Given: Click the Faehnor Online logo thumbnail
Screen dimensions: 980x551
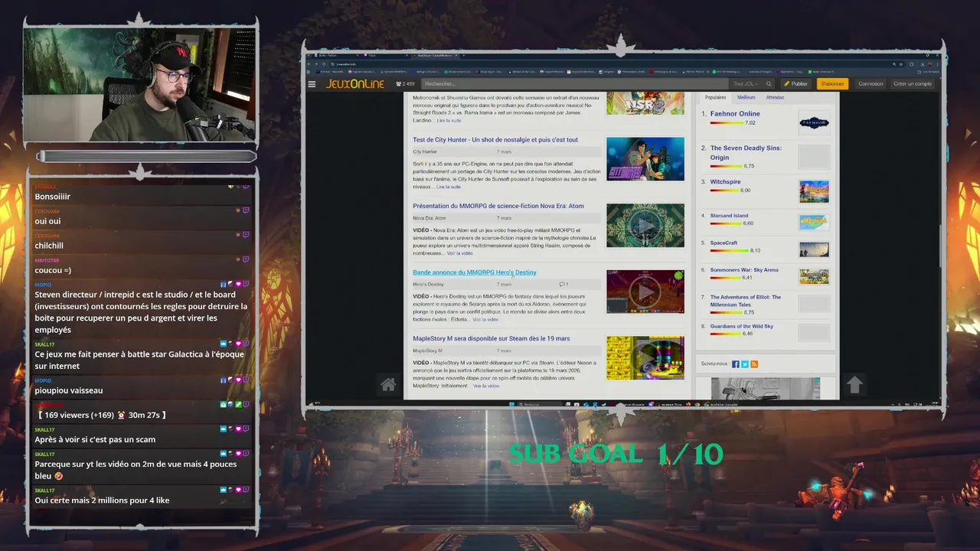Looking at the screenshot, I should [814, 123].
